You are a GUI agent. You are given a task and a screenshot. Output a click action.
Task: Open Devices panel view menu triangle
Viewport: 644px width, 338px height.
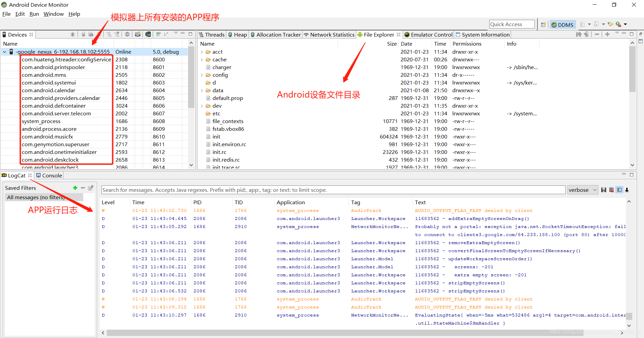[176, 33]
